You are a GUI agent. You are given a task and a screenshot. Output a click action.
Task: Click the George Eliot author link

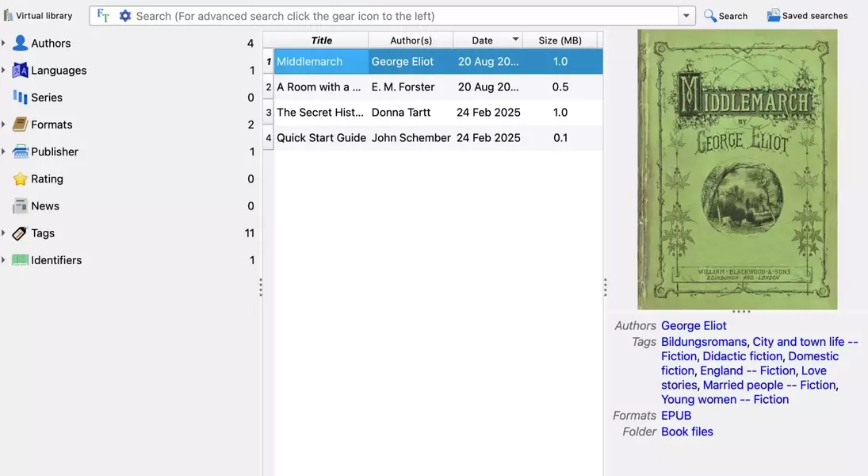[694, 325]
